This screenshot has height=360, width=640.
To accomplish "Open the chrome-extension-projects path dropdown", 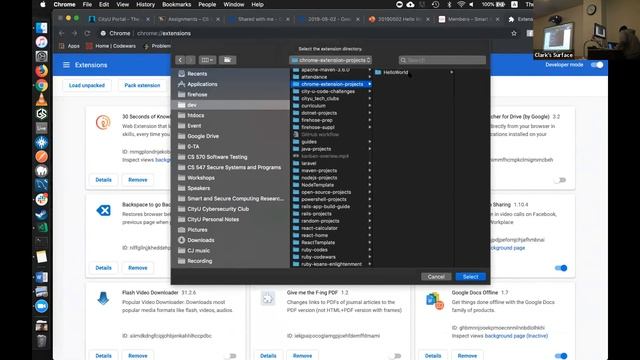I will point(331,60).
